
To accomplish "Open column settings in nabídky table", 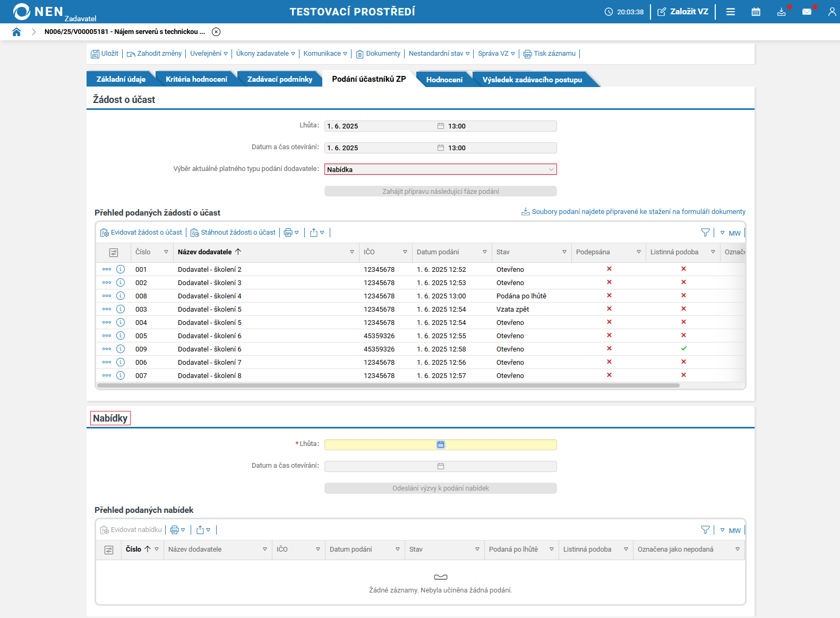I will 109,550.
